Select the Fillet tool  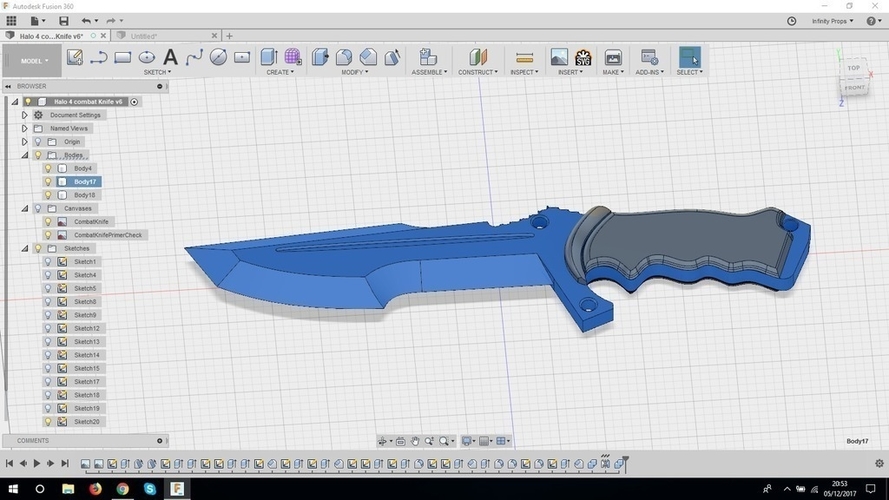(344, 57)
